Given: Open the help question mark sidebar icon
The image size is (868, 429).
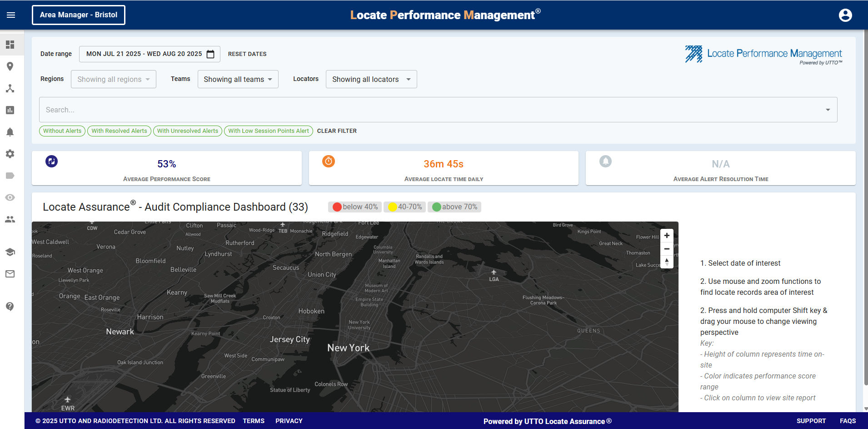Looking at the screenshot, I should [10, 306].
